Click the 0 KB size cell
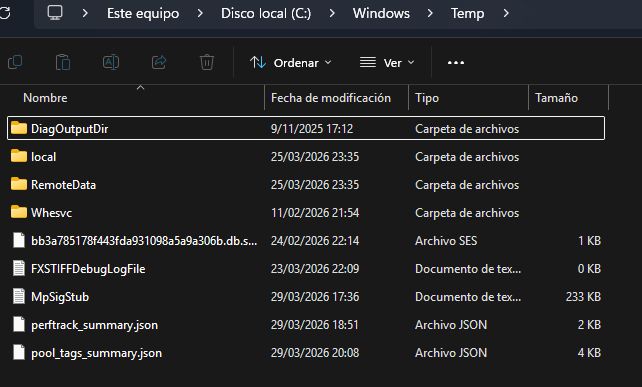This screenshot has height=387, width=642. (589, 269)
